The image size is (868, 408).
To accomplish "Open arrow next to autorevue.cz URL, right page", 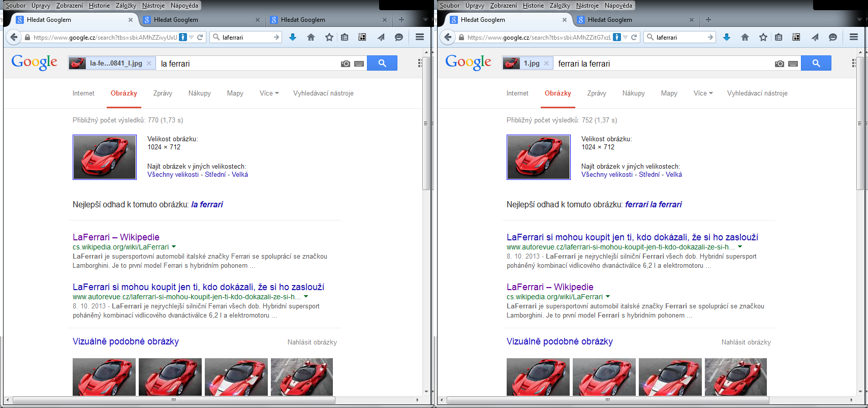I will point(740,246).
